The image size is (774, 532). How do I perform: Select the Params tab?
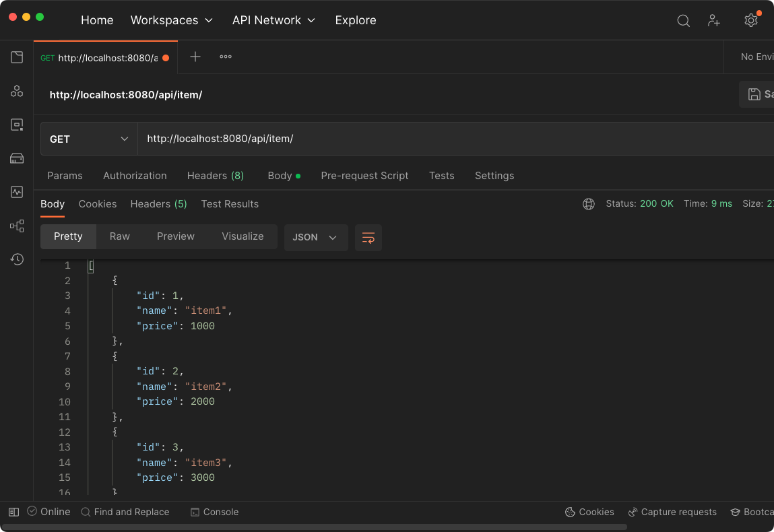[65, 176]
